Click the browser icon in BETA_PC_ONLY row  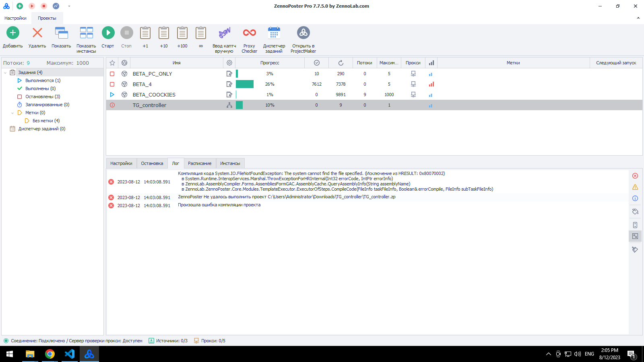tap(124, 74)
